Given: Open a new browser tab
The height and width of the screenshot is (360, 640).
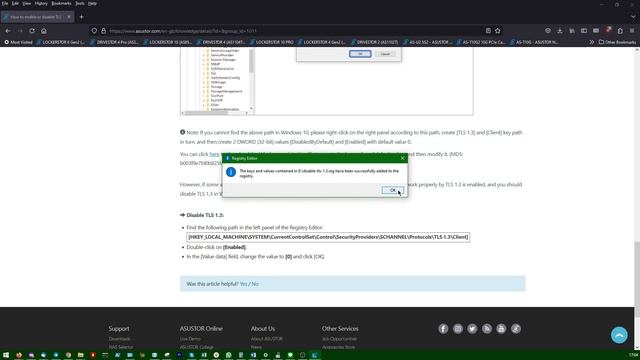Looking at the screenshot, I should tap(81, 17).
